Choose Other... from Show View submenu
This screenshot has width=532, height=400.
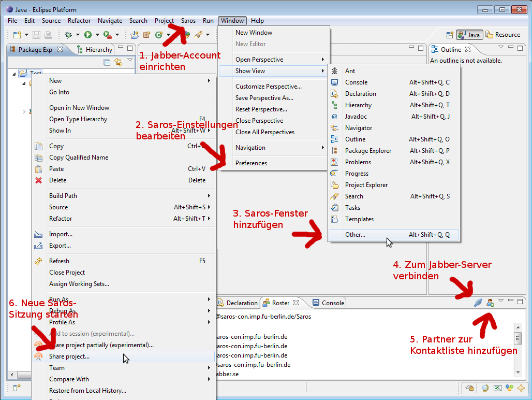point(355,235)
